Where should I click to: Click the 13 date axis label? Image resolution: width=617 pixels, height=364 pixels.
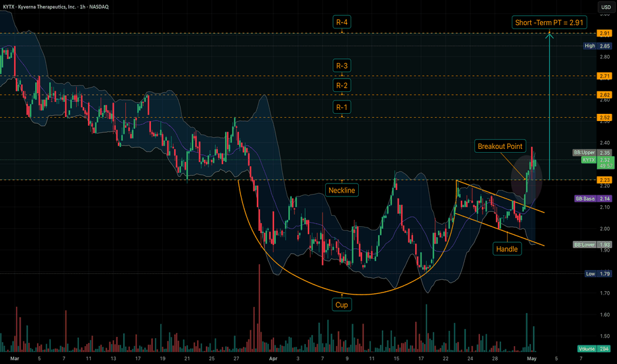113,359
